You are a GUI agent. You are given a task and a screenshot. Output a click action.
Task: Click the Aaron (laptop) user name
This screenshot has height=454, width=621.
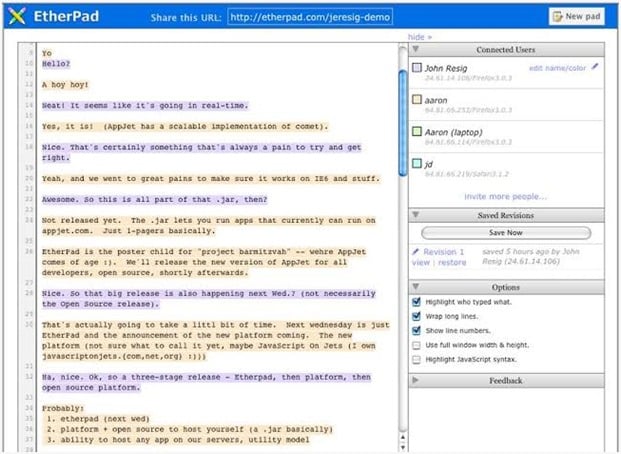click(x=453, y=132)
